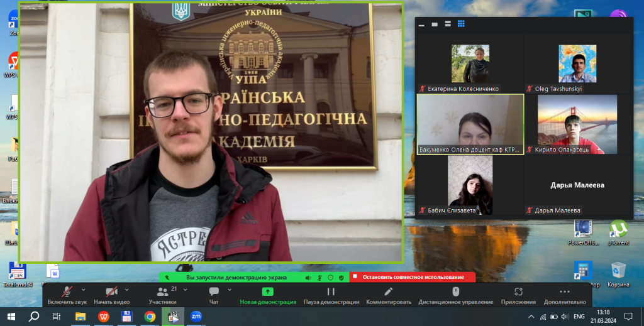Start camera with Начать видео button
This screenshot has width=644, height=326.
click(x=111, y=296)
